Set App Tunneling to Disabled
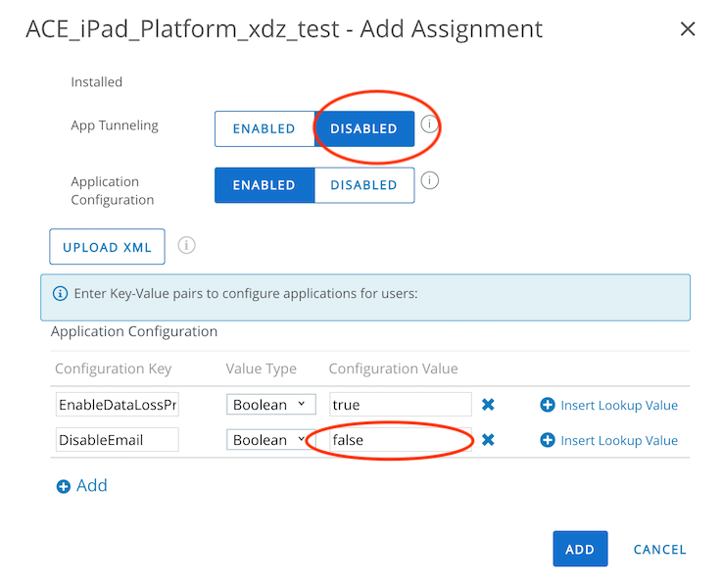The image size is (722, 588). coord(363,128)
